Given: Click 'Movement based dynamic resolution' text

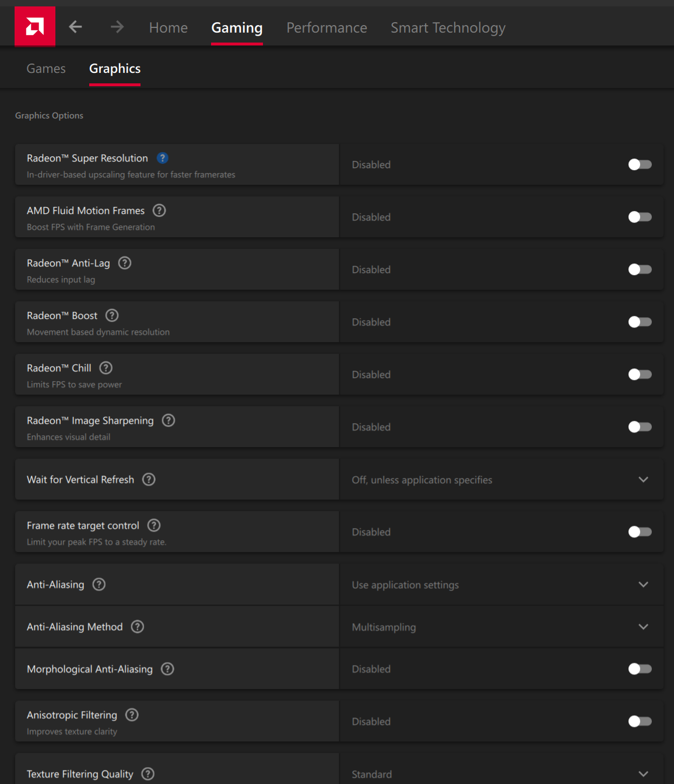Looking at the screenshot, I should point(98,332).
